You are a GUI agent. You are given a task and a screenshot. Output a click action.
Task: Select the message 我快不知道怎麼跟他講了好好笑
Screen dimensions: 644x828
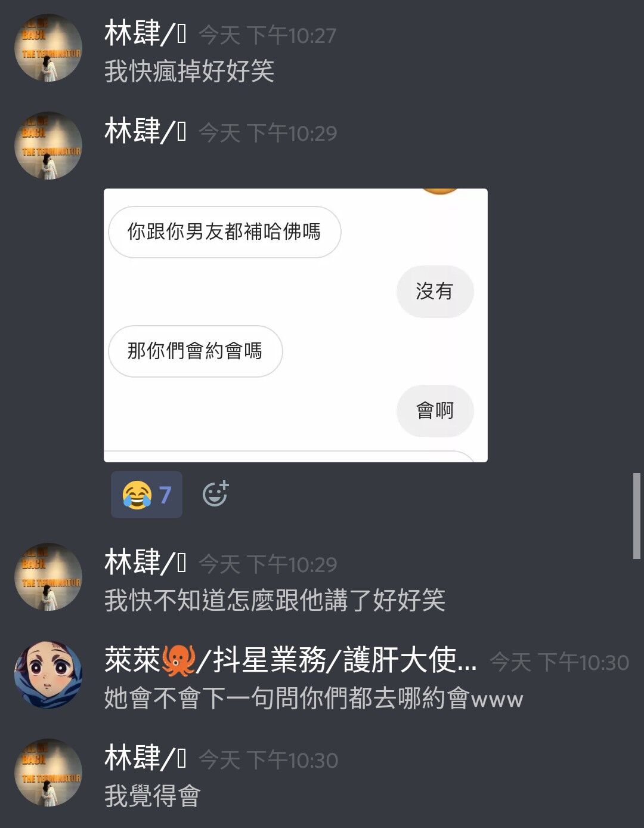coord(275,601)
